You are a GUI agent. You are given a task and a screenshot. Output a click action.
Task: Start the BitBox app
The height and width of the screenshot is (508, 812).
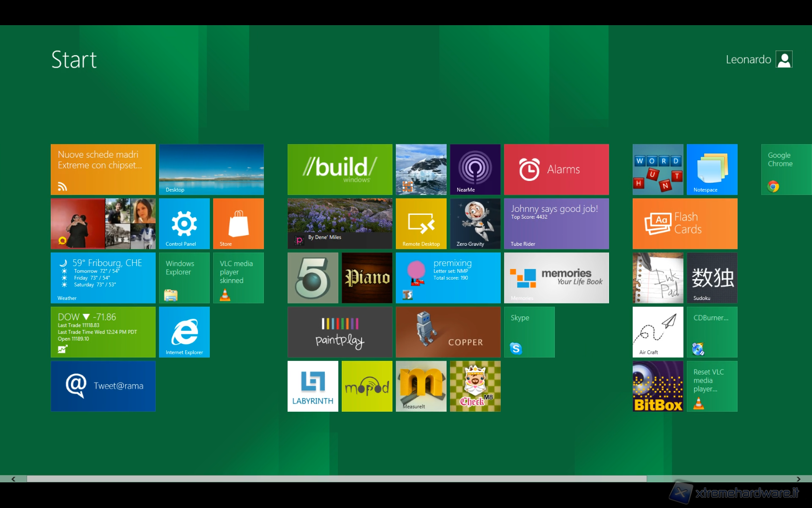point(657,386)
